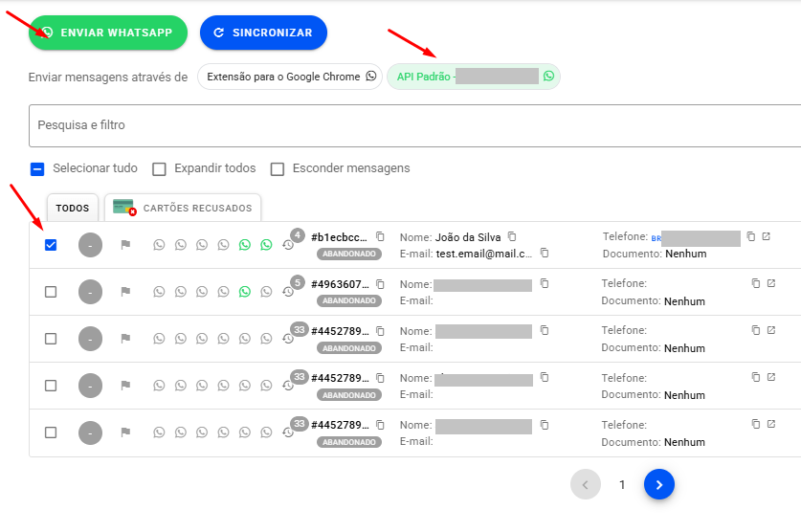This screenshot has width=801, height=532.
Task: Enable the Expandir todos checkbox
Action: [x=160, y=169]
